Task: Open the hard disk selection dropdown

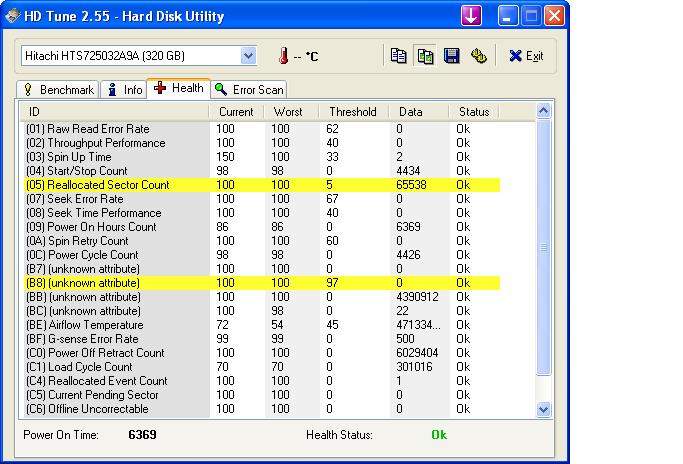Action: point(248,56)
